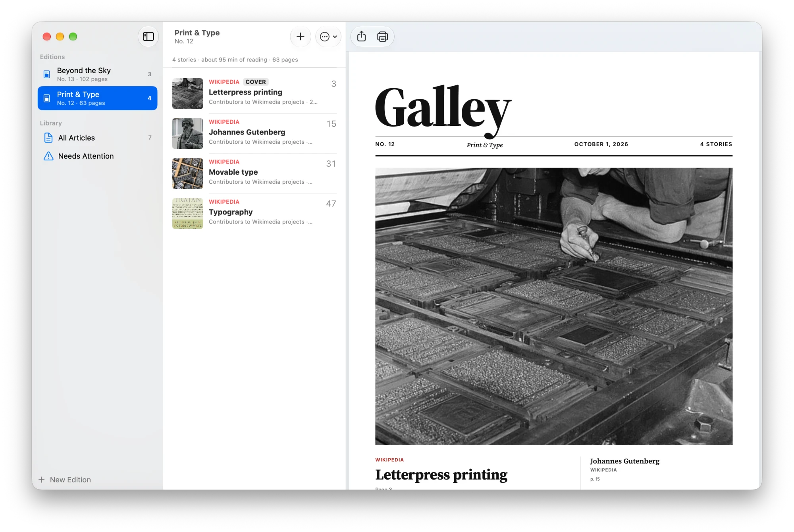
Task: Select the Beyond the Sky edition
Action: coord(97,74)
